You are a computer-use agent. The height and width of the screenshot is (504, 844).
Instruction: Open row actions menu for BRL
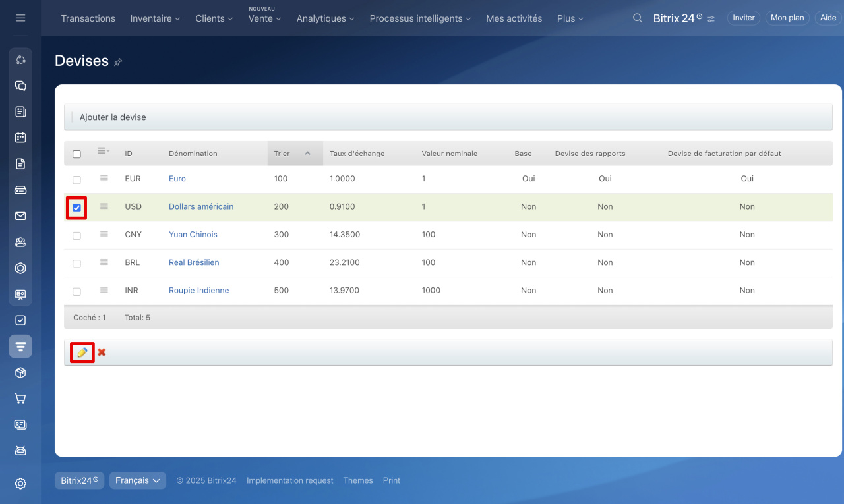[104, 262]
